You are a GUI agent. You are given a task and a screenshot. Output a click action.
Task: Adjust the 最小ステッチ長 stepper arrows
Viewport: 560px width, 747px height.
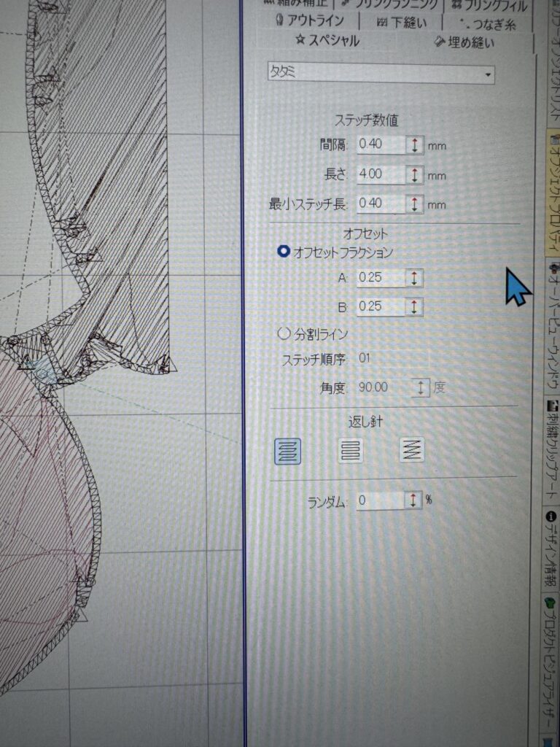pos(414,204)
